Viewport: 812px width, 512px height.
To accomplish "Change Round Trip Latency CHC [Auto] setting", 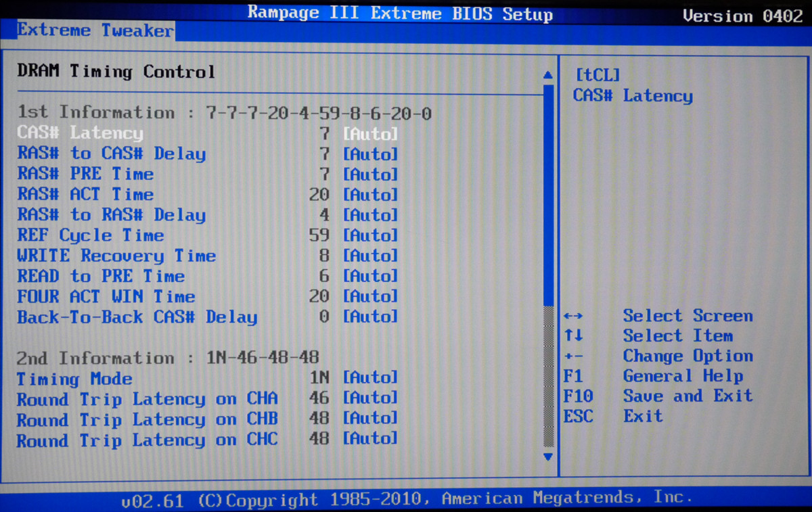I will (x=371, y=438).
